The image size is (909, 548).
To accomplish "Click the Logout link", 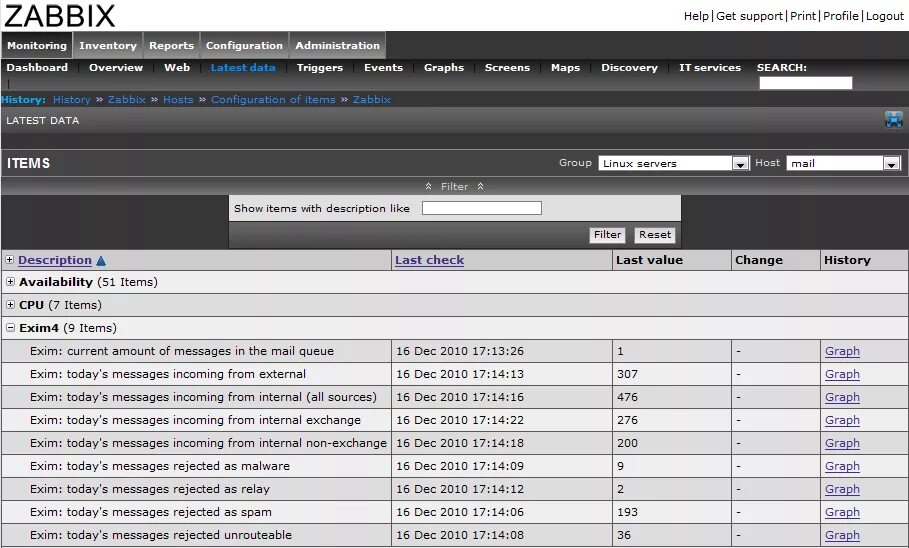I will [885, 16].
